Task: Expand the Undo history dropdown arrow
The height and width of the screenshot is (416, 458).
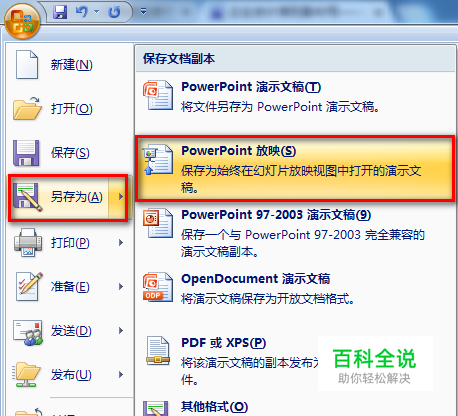Action: (x=97, y=12)
